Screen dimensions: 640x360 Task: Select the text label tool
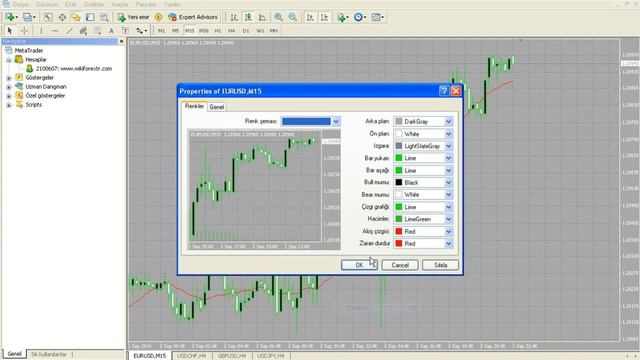pyautogui.click(x=125, y=31)
